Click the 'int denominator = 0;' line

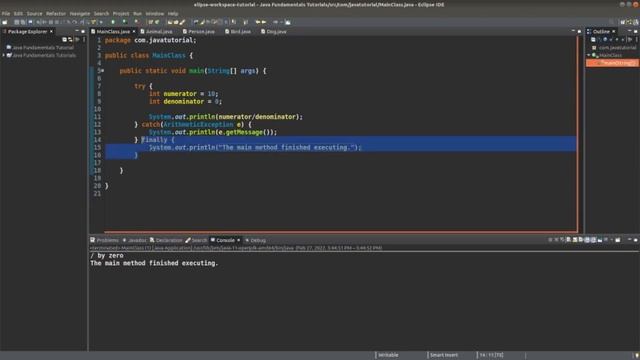[186, 102]
